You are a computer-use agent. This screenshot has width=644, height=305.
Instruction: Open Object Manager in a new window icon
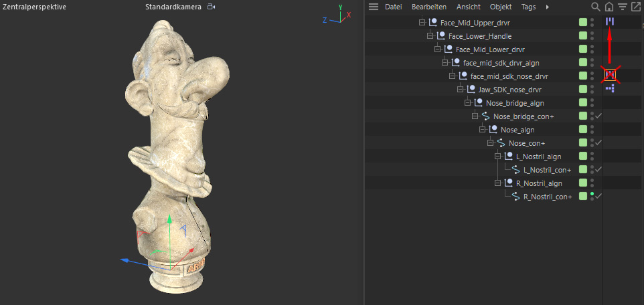click(636, 7)
